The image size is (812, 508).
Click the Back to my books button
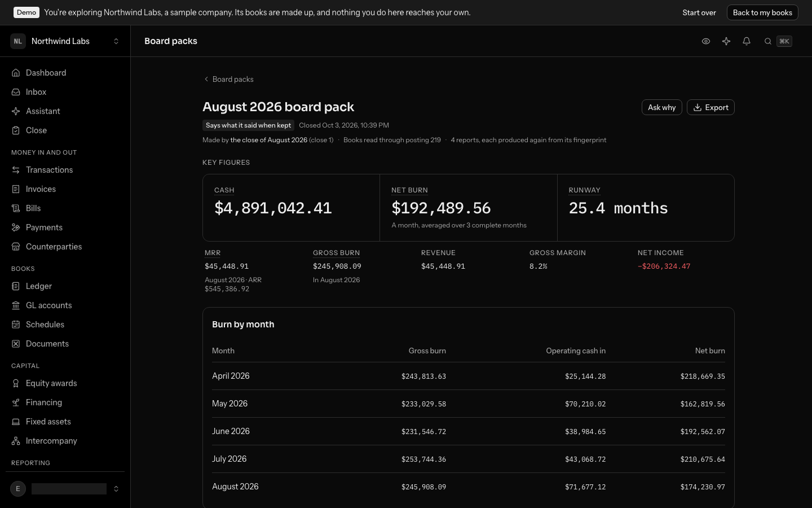762,12
